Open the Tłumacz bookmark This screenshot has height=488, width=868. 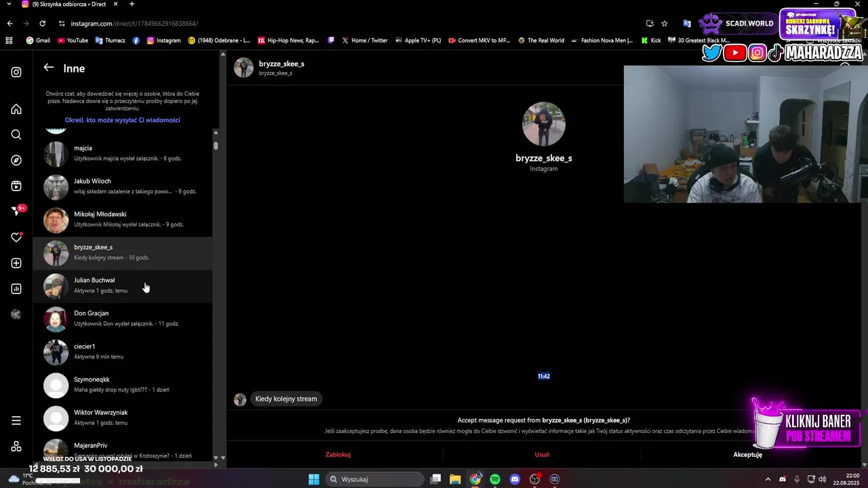tap(110, 40)
